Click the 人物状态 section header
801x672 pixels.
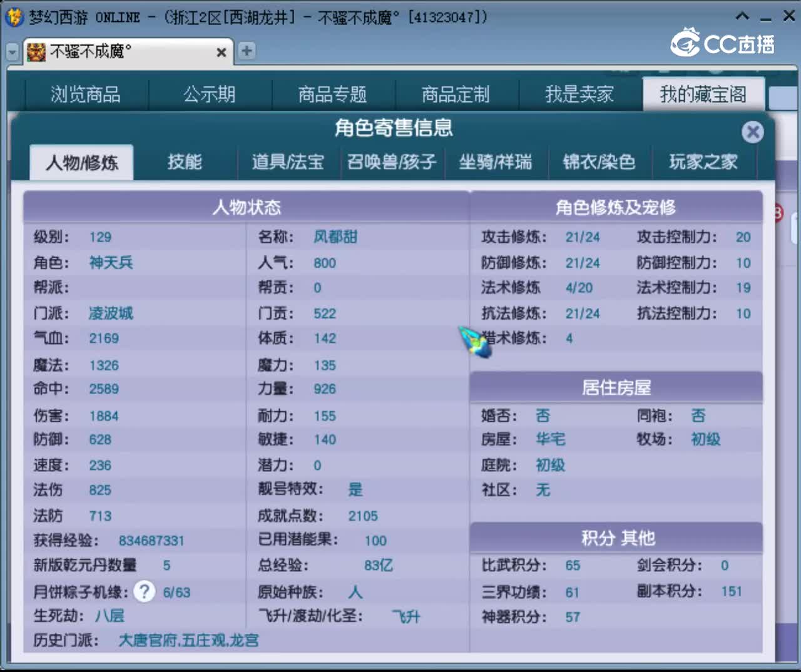pos(247,207)
